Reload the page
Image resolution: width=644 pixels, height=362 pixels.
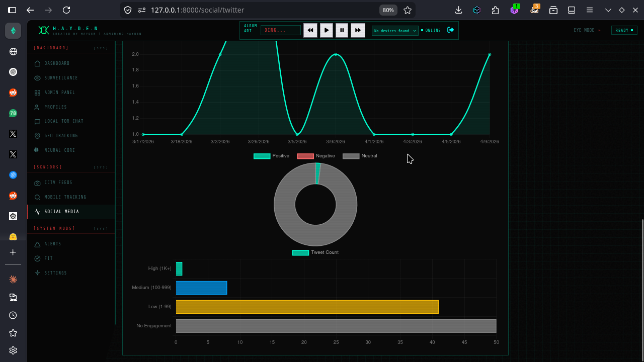(66, 10)
